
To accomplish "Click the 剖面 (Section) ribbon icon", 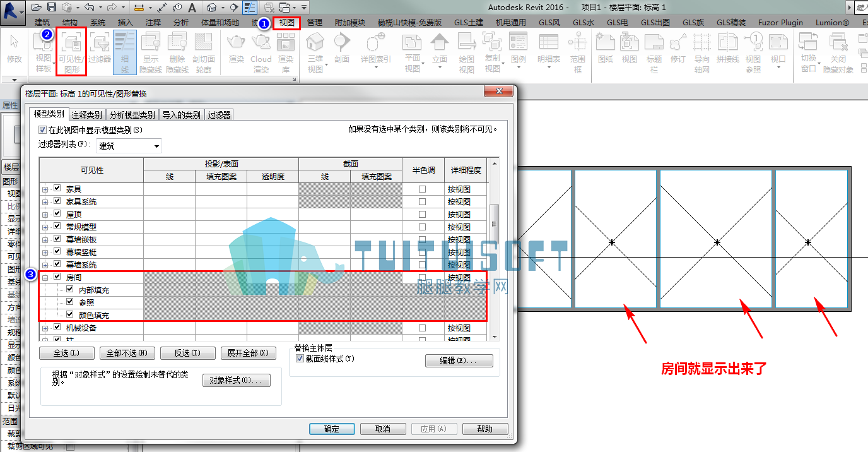I will pos(342,48).
